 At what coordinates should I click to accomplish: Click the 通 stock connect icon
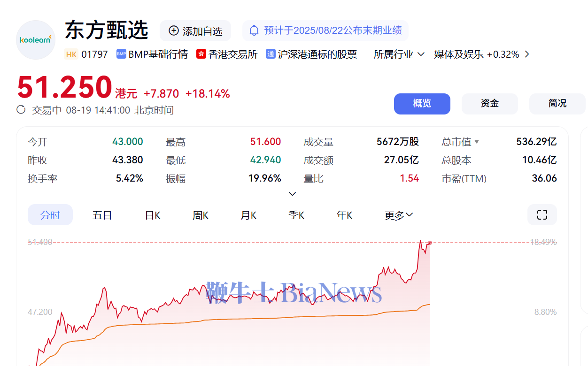tap(271, 54)
